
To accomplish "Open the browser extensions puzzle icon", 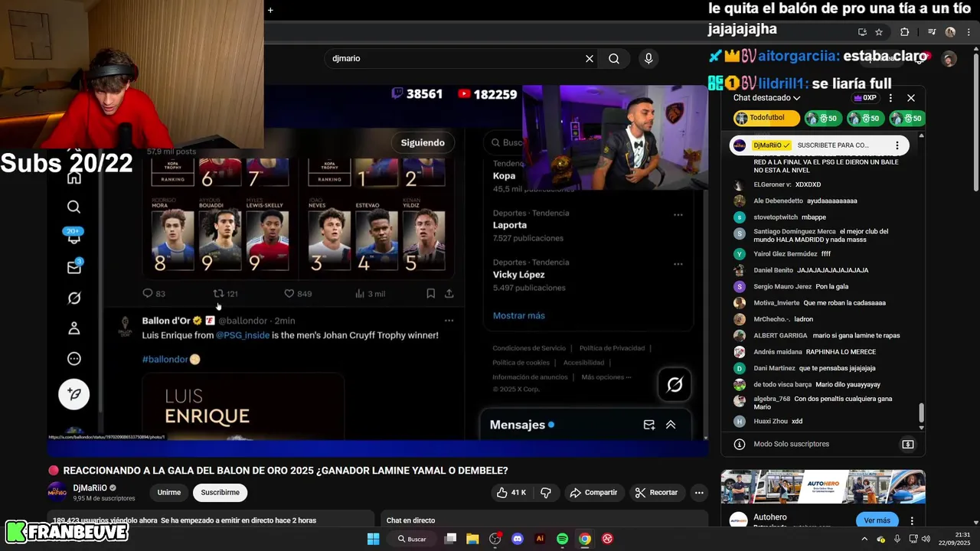I will [x=905, y=32].
